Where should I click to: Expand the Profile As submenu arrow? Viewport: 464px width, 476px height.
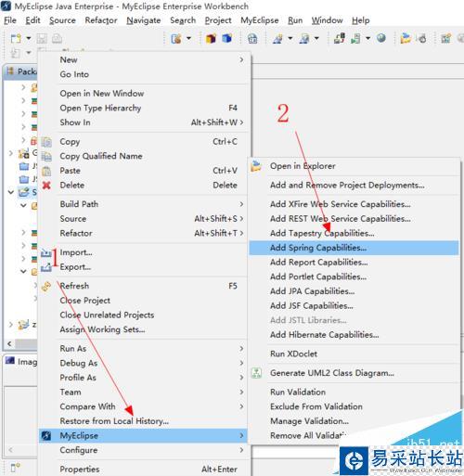coord(241,378)
